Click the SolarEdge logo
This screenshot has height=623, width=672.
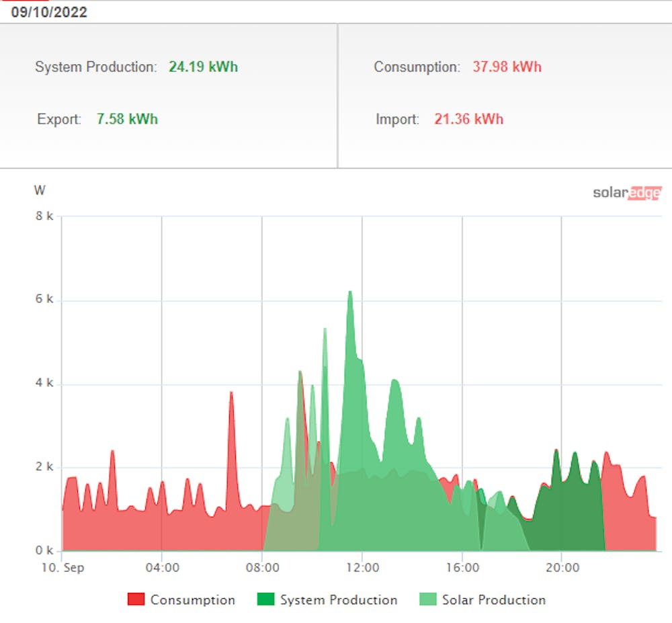[627, 193]
